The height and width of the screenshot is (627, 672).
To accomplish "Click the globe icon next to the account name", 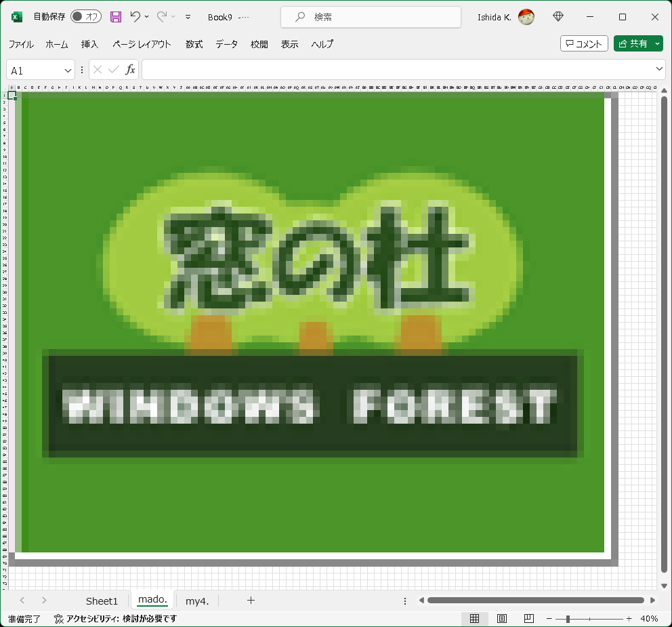I will (x=557, y=16).
